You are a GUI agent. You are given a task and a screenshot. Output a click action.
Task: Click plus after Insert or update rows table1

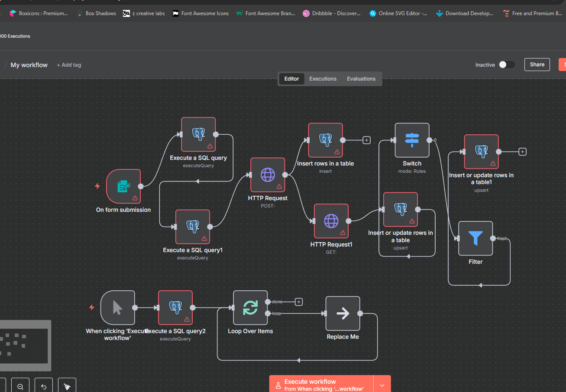tap(522, 152)
